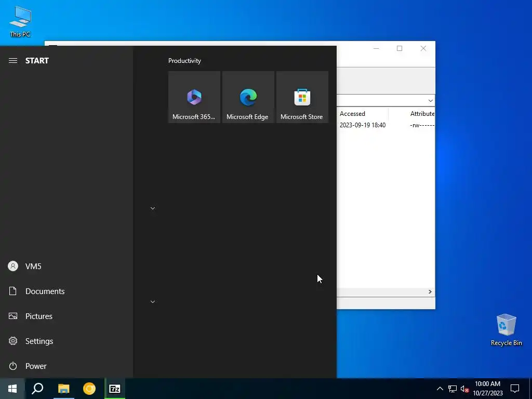
Task: Show hidden system tray icons
Action: 440,389
